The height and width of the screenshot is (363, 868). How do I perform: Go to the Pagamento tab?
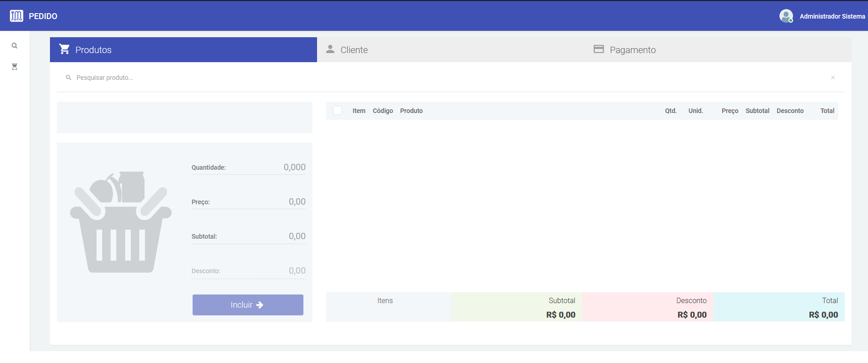tap(632, 50)
